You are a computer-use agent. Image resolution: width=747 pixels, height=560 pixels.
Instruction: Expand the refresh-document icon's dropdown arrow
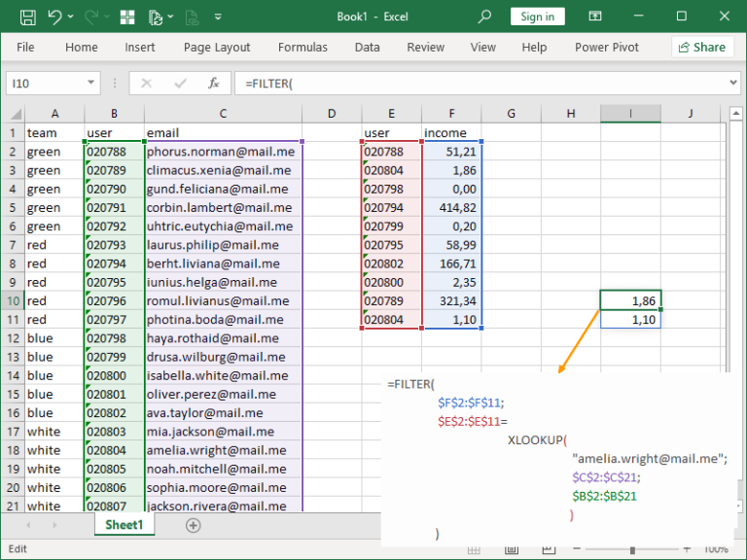tap(170, 17)
